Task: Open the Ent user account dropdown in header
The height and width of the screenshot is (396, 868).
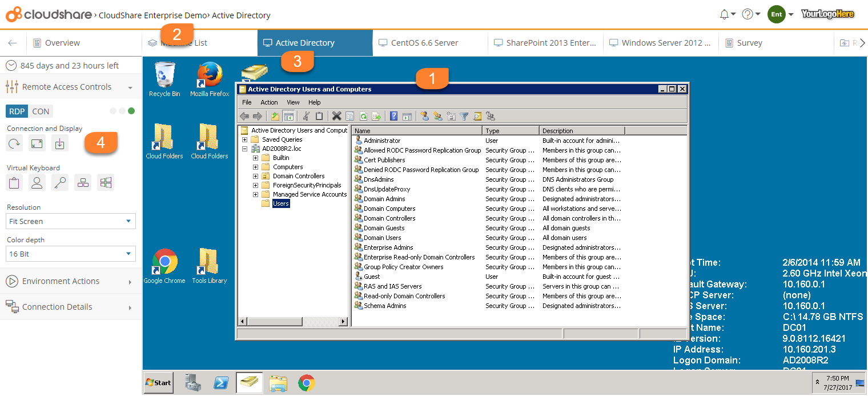Action: tap(781, 14)
